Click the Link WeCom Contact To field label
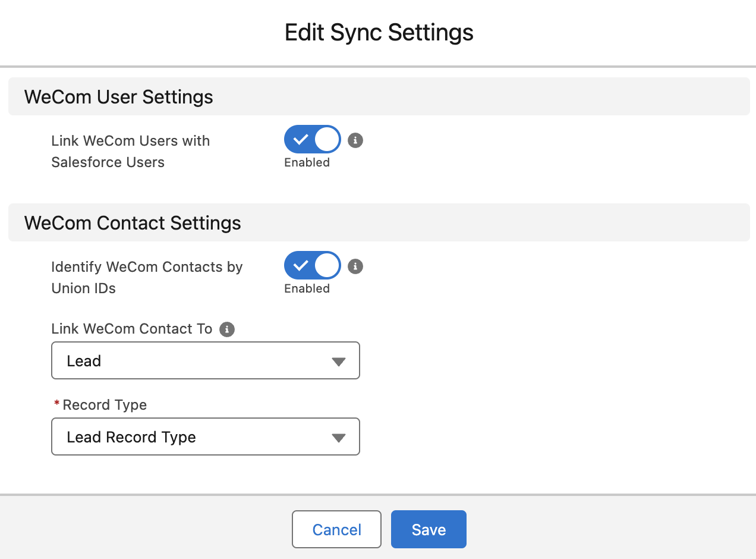Viewport: 756px width, 559px height. (x=132, y=329)
